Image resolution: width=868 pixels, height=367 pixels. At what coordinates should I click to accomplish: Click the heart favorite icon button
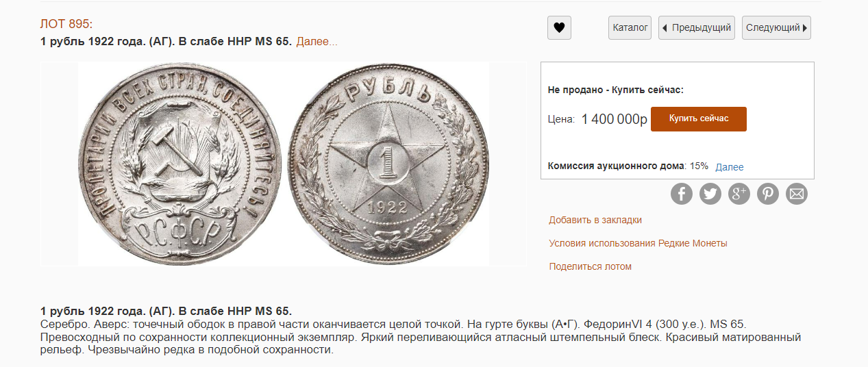pyautogui.click(x=559, y=28)
